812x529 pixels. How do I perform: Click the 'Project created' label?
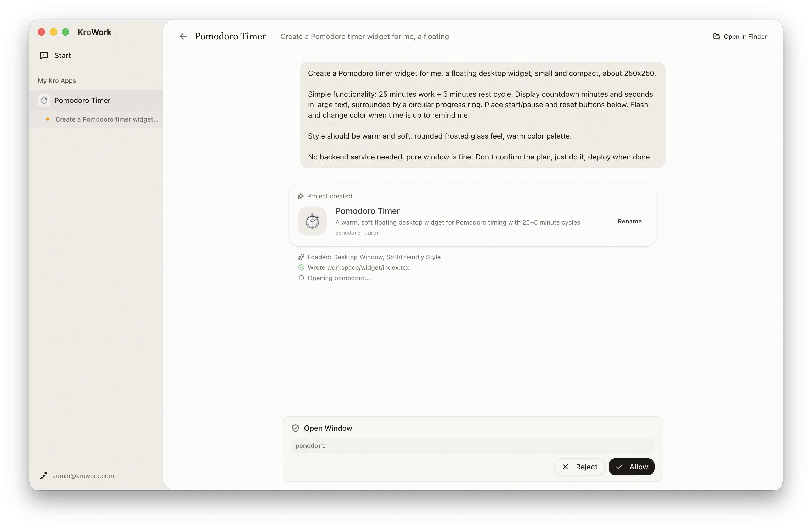coord(330,196)
